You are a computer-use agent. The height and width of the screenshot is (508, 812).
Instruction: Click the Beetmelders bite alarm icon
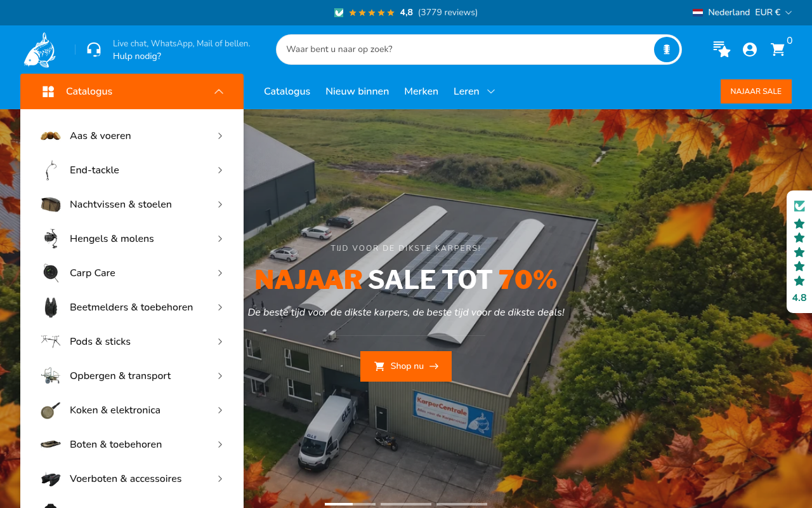pyautogui.click(x=51, y=307)
